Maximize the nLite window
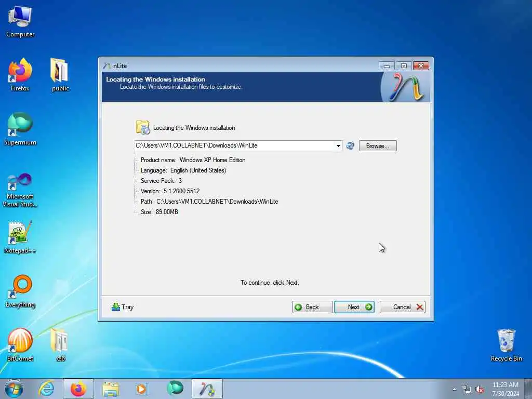 coord(403,66)
